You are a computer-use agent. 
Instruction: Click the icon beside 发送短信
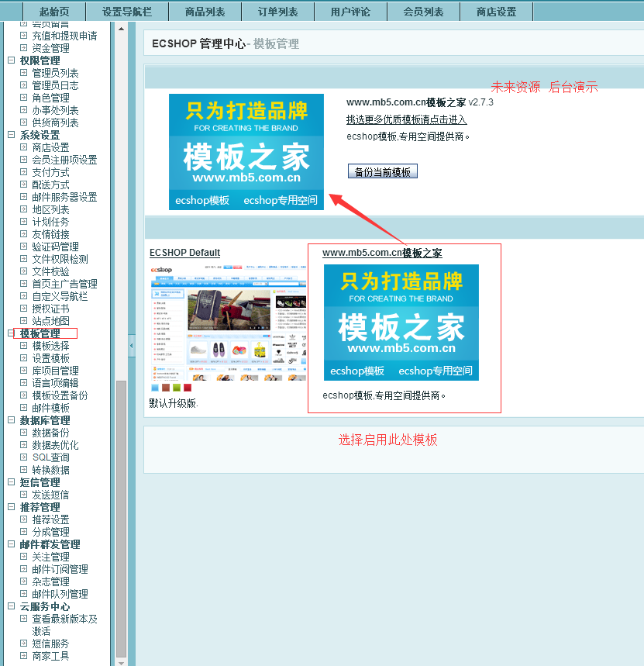click(24, 495)
